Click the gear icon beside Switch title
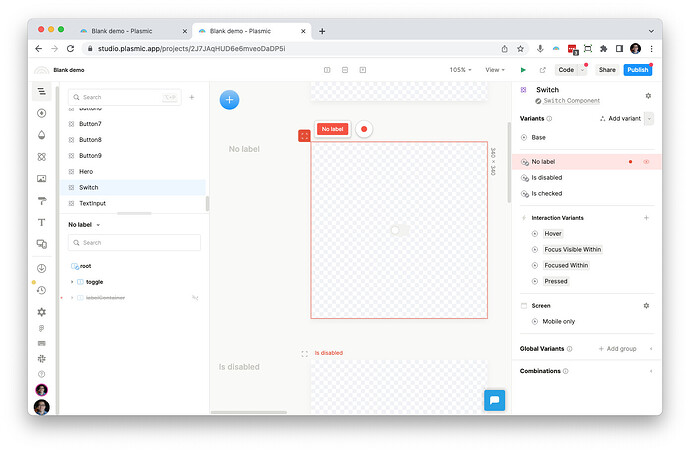Viewport: 690px width, 451px height. pyautogui.click(x=648, y=95)
